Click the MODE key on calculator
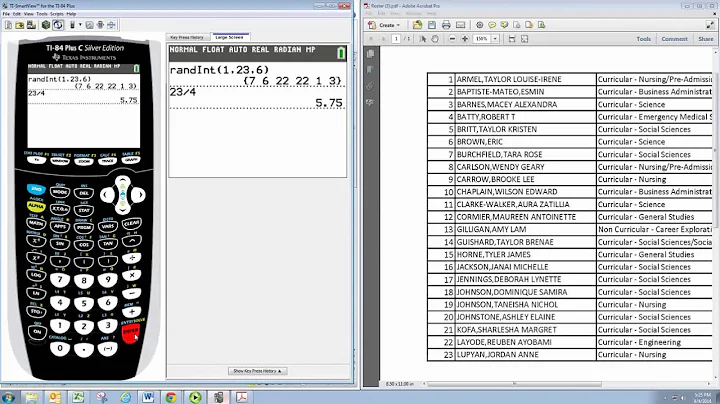 pos(60,192)
